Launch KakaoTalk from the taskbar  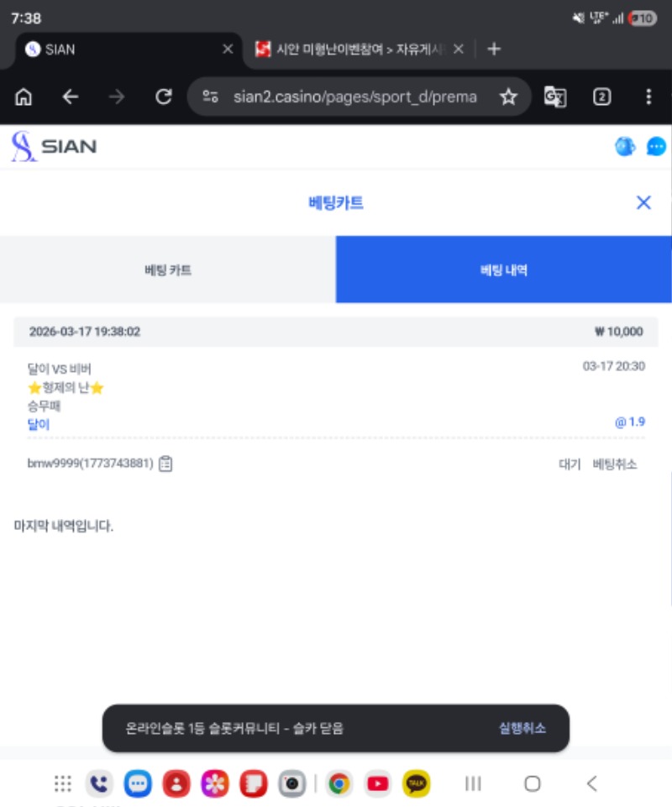(x=416, y=783)
